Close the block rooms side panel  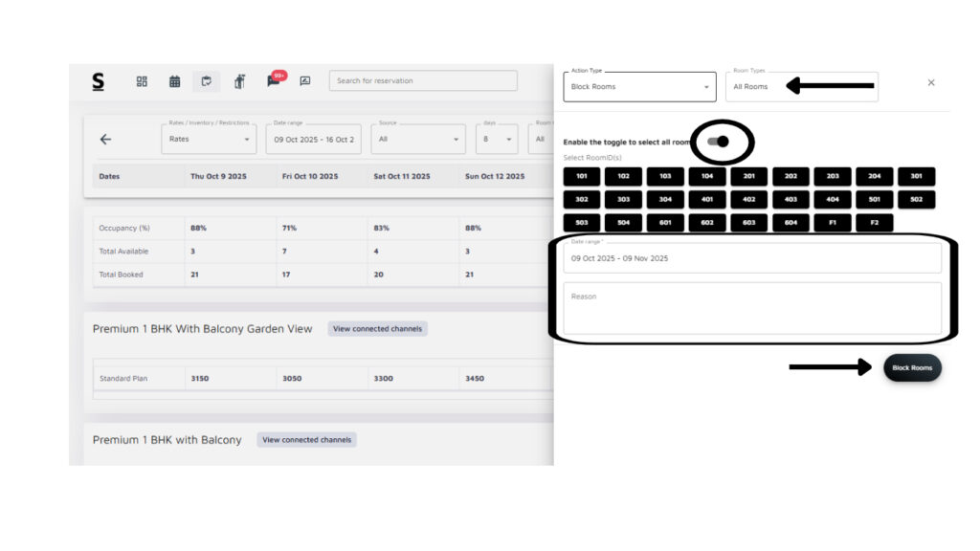(930, 83)
